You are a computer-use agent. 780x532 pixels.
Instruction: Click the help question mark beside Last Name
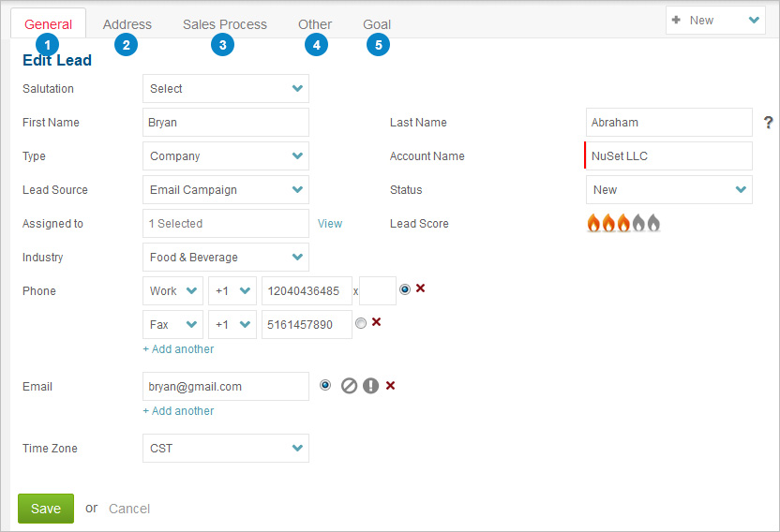769,123
